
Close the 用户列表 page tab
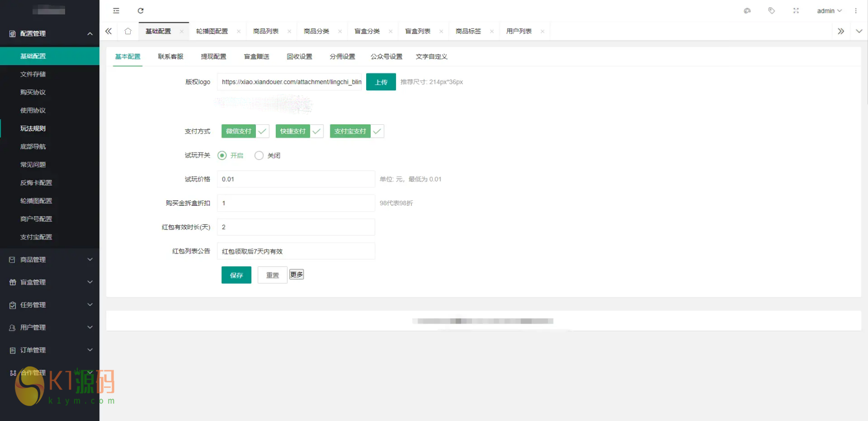(x=543, y=31)
